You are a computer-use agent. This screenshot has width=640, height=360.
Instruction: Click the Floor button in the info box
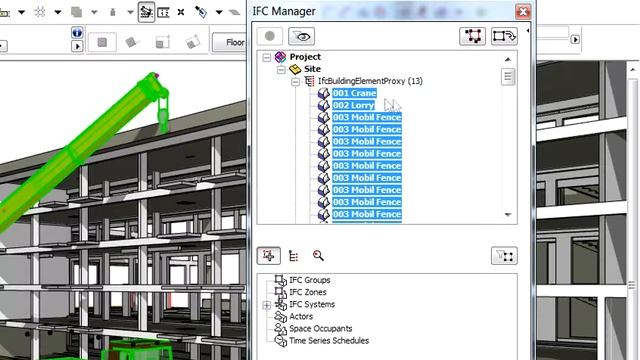coord(229,42)
